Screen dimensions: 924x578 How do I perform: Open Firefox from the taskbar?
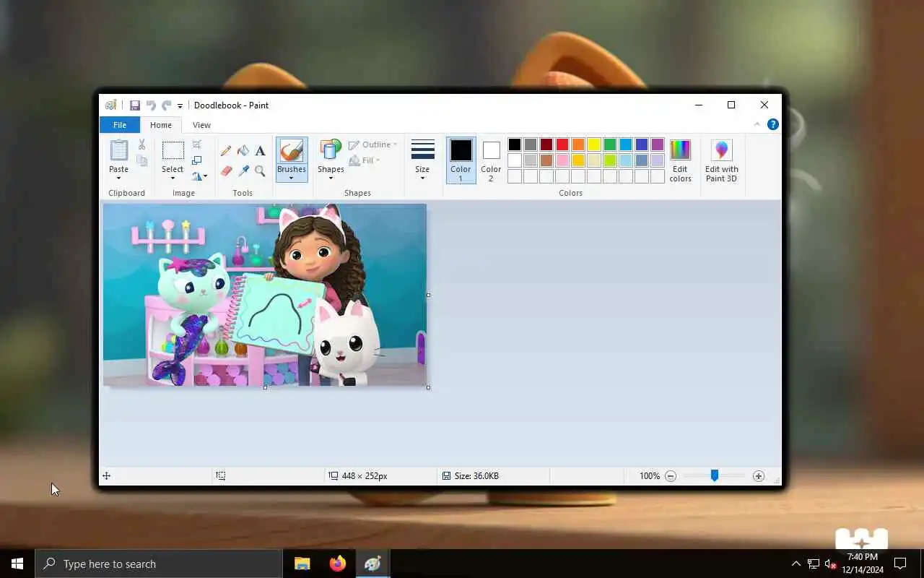(x=337, y=564)
